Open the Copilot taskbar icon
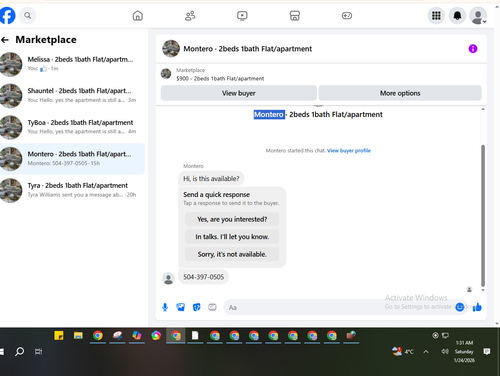Screen dimensions: 500x376 click(x=137, y=336)
